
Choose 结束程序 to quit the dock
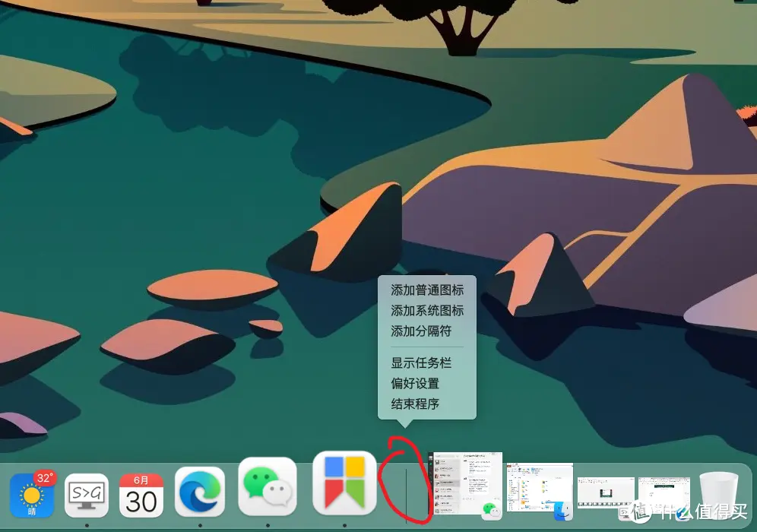coord(415,404)
